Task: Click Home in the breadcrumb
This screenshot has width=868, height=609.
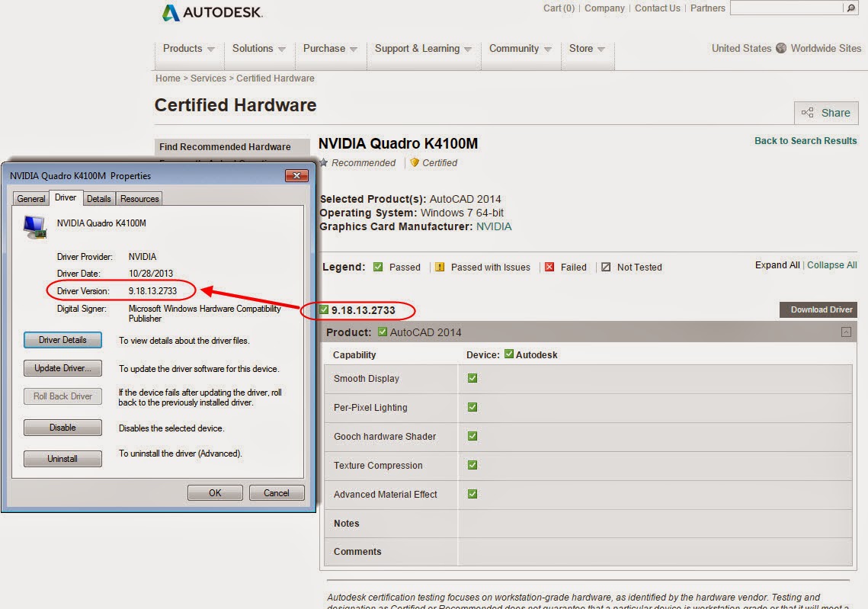Action: pyautogui.click(x=168, y=79)
